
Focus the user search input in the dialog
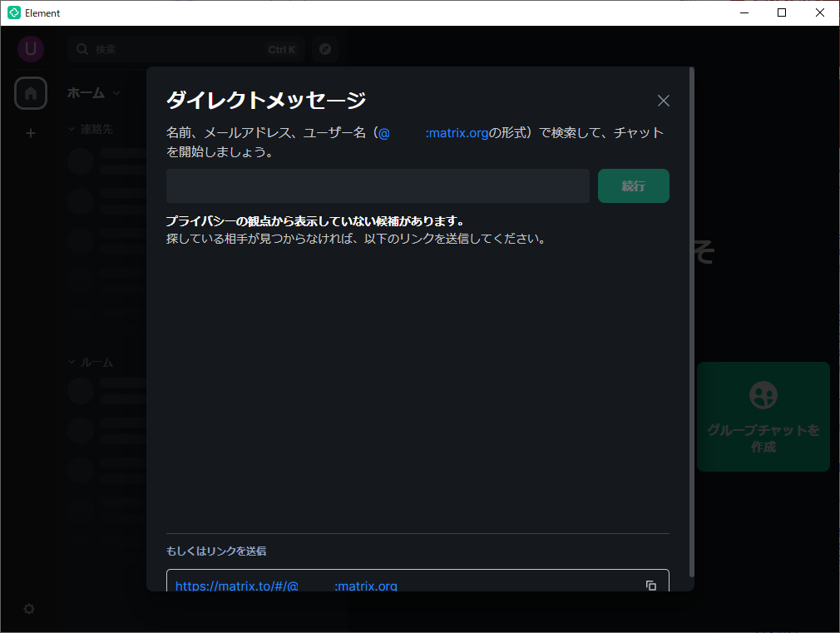[378, 185]
